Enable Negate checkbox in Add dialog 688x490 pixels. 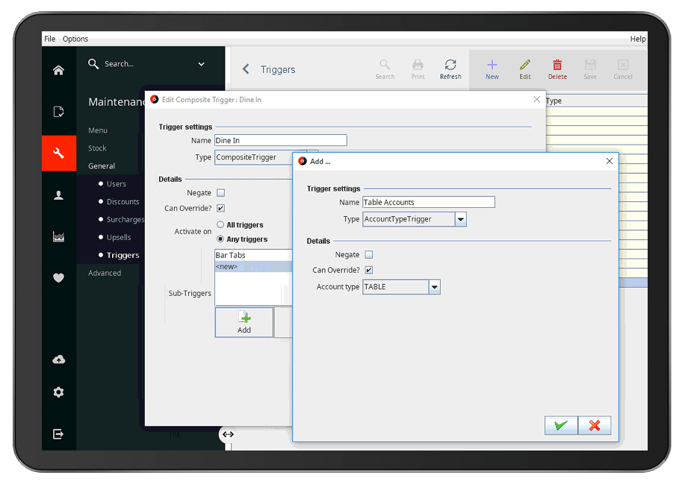coord(369,255)
